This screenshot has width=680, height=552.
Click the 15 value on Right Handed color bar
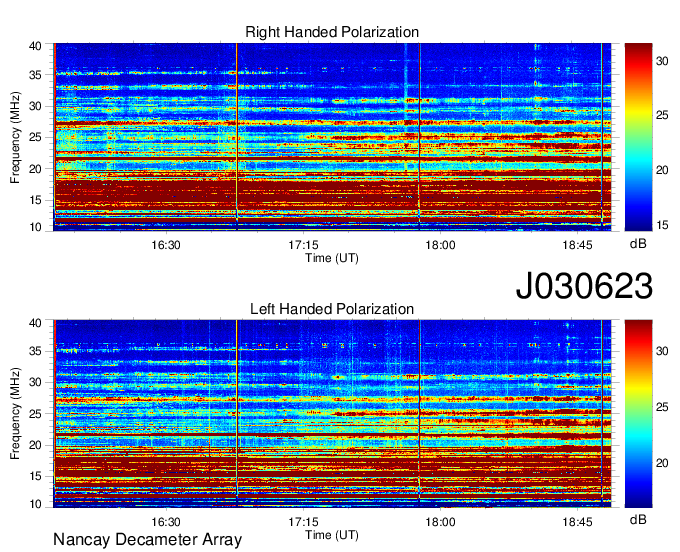coord(662,225)
